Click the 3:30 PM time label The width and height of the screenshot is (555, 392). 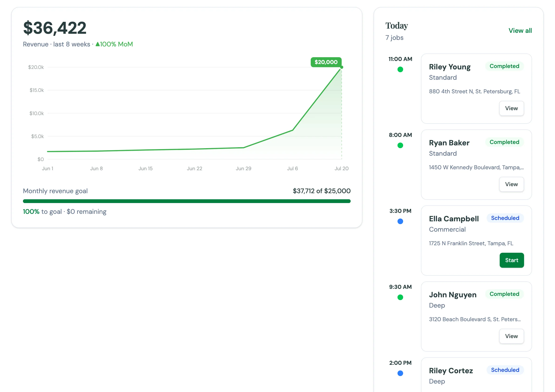(x=400, y=211)
